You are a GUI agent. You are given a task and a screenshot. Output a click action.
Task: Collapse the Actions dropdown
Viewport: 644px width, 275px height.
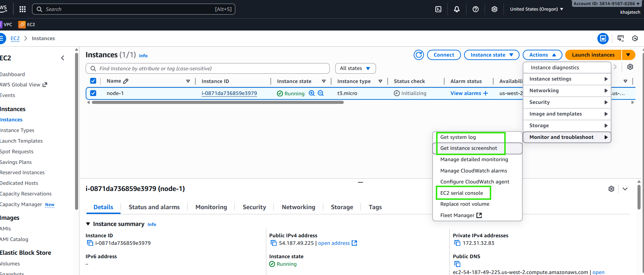coord(543,55)
